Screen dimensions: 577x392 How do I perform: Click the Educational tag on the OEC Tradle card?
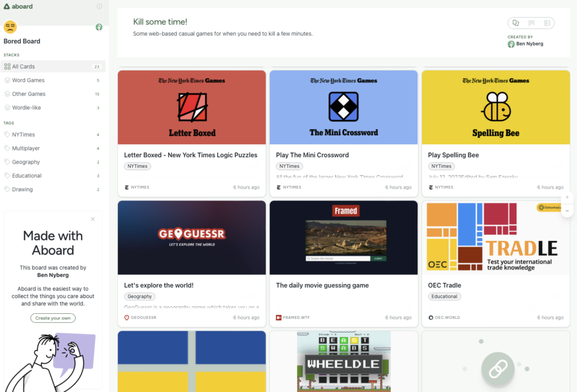click(444, 296)
